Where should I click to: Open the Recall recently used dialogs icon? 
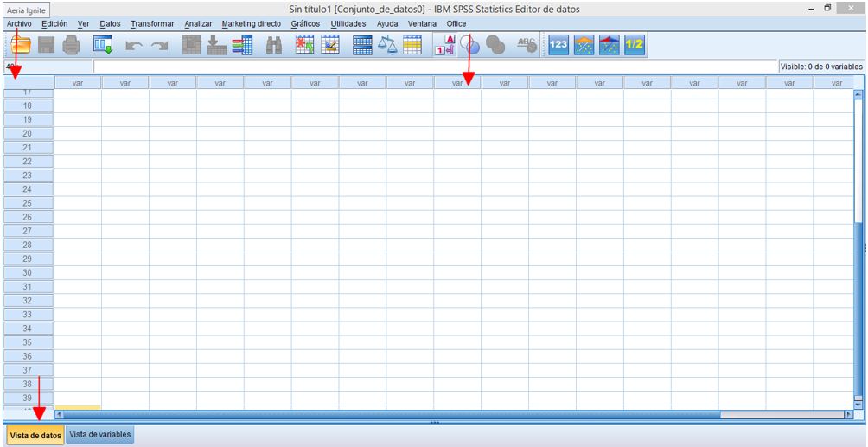102,46
